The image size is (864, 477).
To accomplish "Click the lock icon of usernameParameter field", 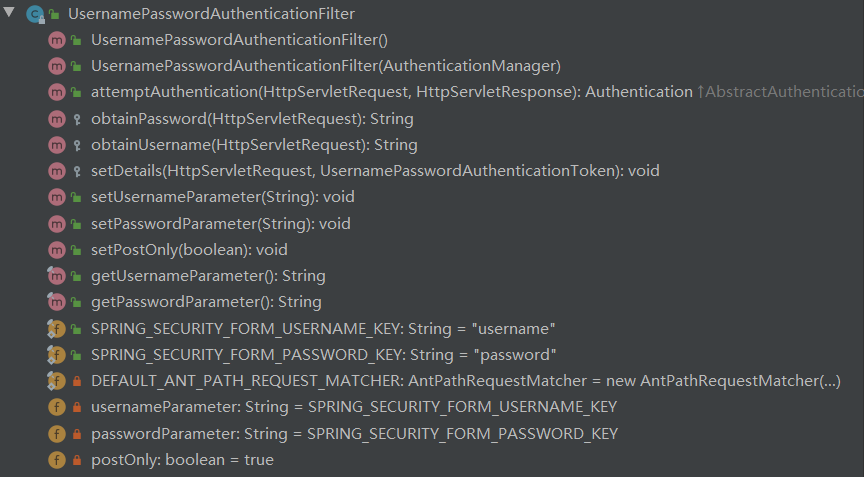I will coord(76,407).
